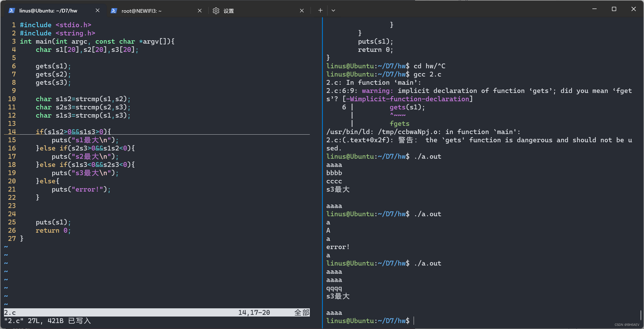
Task: Select the linus@Ubuntu: ~/D7/hw tab
Action: click(x=48, y=11)
